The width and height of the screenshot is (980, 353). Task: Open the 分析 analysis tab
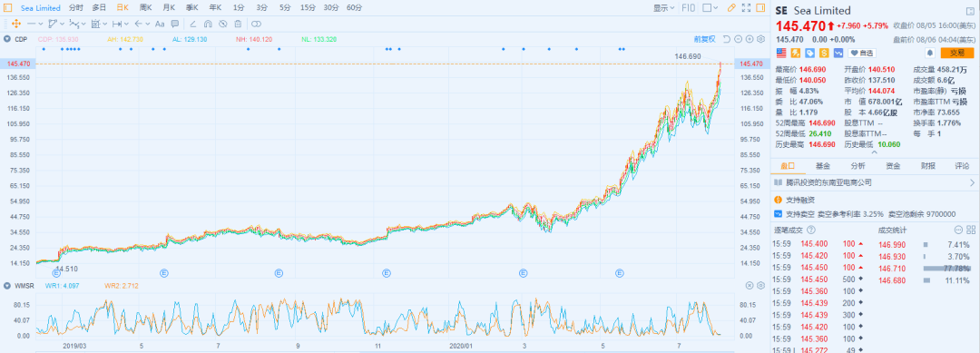857,165
